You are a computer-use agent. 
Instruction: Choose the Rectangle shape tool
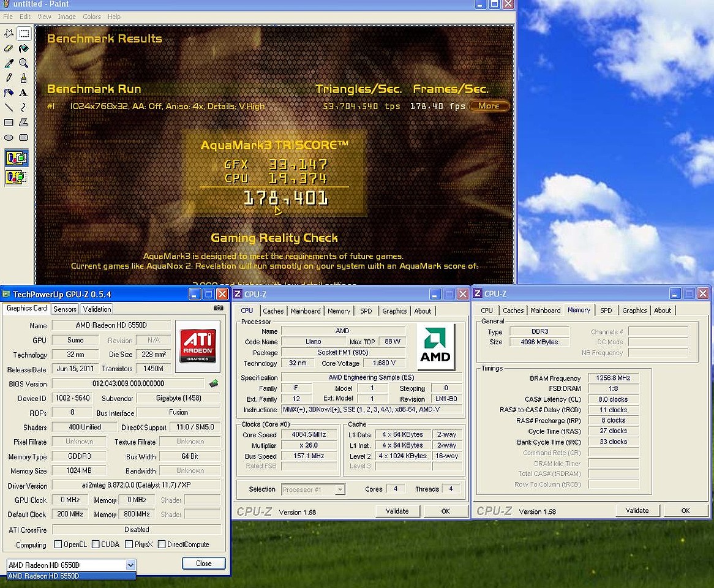point(9,122)
